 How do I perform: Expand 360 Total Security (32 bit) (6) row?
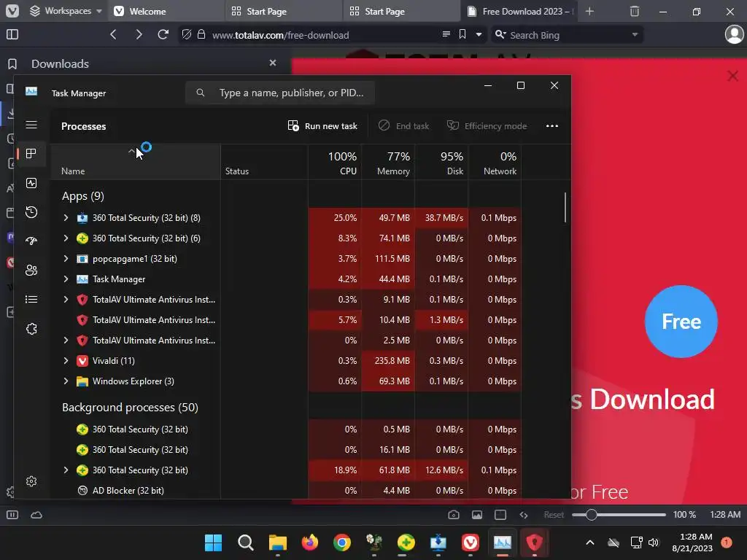(66, 238)
